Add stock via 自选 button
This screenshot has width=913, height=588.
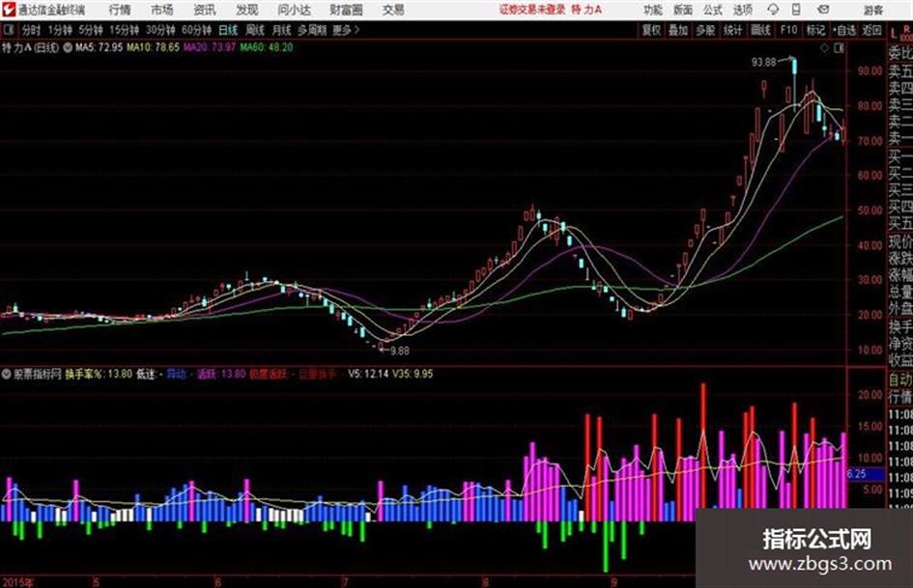(x=844, y=30)
